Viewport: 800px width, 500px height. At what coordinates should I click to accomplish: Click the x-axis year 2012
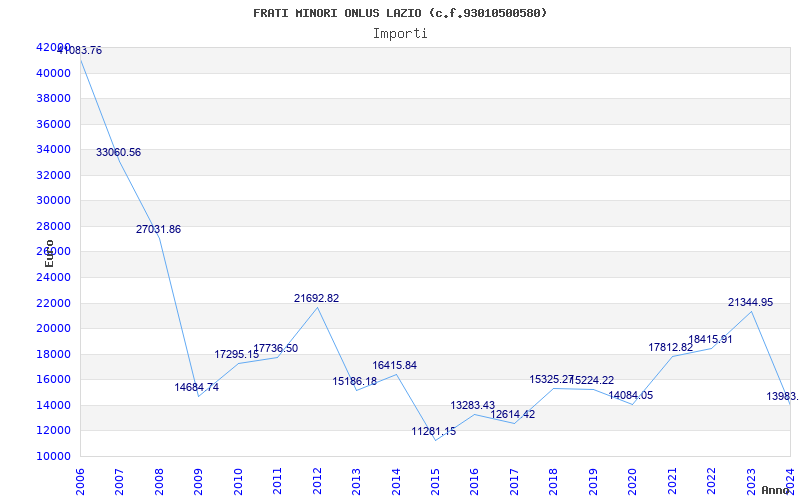point(317,482)
